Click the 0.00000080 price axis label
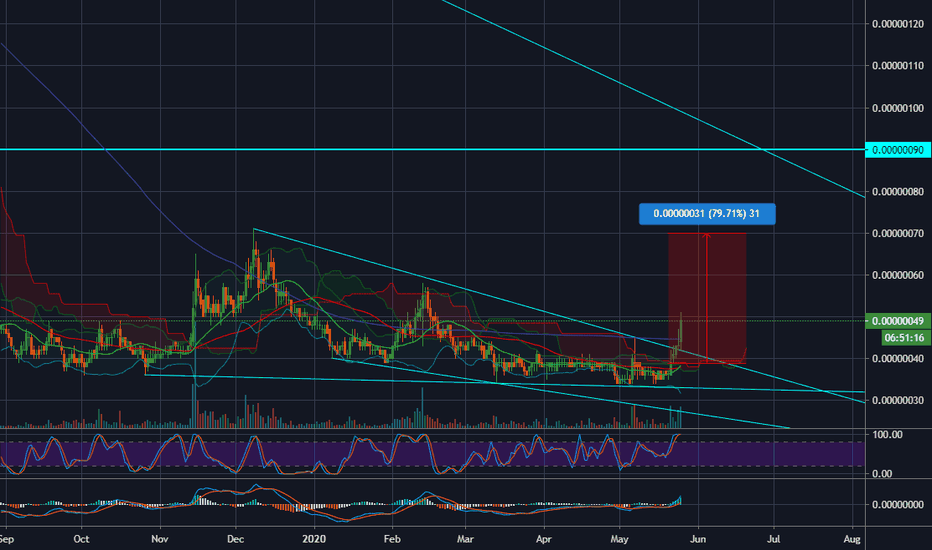The height and width of the screenshot is (550, 932). (x=898, y=191)
